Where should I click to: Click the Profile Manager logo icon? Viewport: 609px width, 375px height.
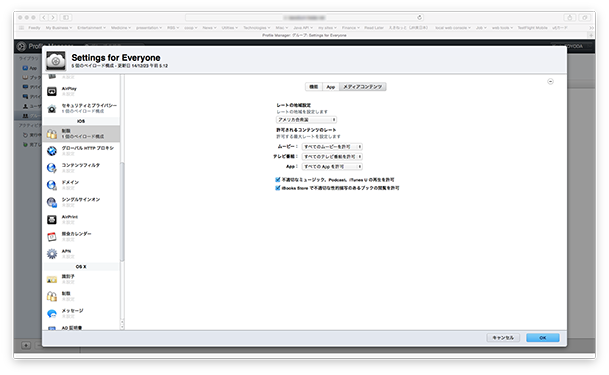21,47
